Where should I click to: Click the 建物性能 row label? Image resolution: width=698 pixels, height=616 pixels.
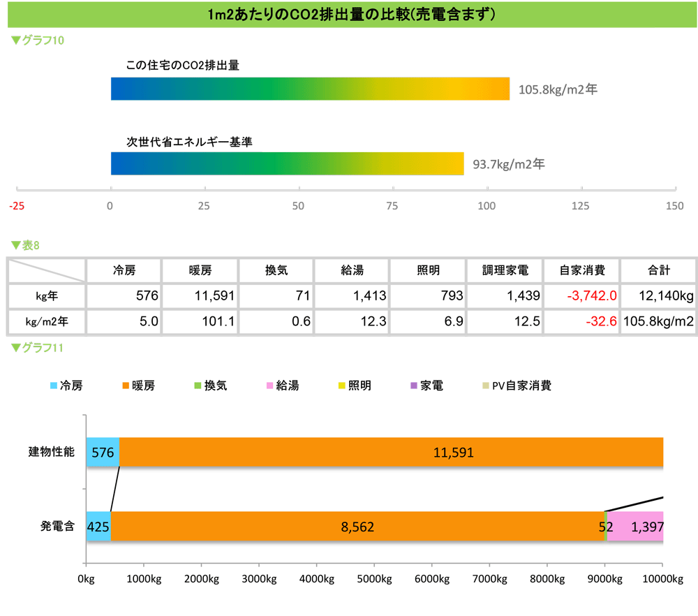pos(51,452)
